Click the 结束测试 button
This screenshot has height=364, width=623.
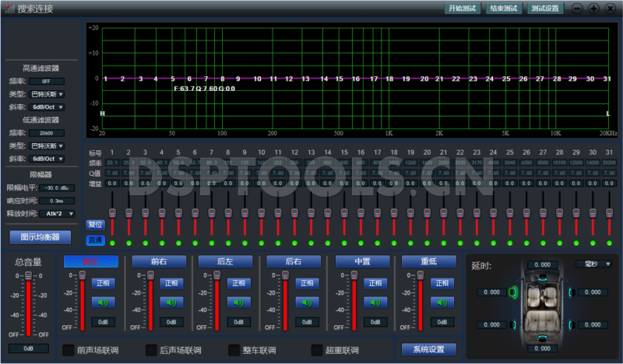(504, 9)
